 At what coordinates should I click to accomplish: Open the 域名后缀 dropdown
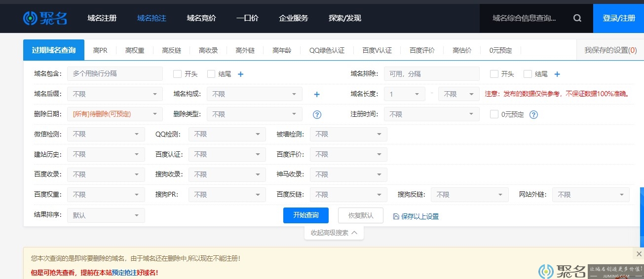(x=115, y=94)
